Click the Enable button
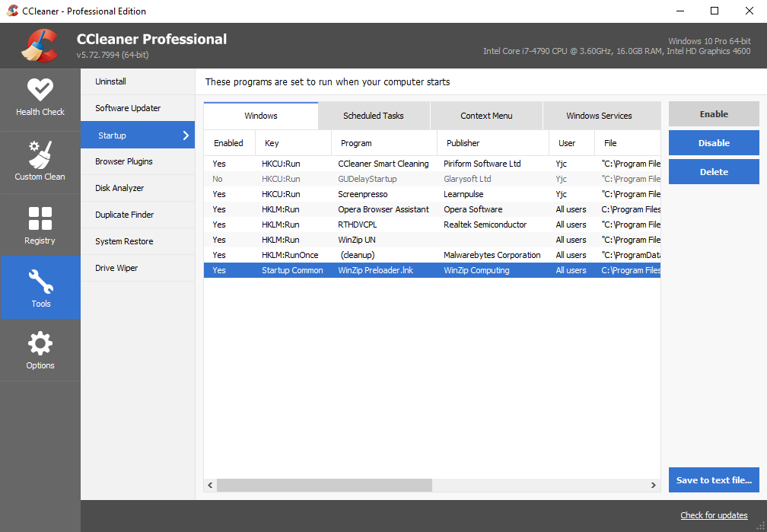Image resolution: width=767 pixels, height=532 pixels. click(x=714, y=114)
